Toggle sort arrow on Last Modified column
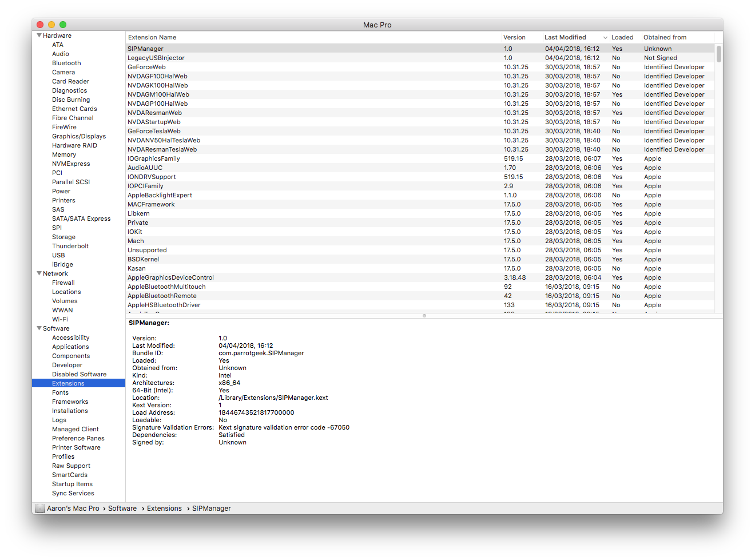Viewport: 755px width, 560px height. point(605,38)
